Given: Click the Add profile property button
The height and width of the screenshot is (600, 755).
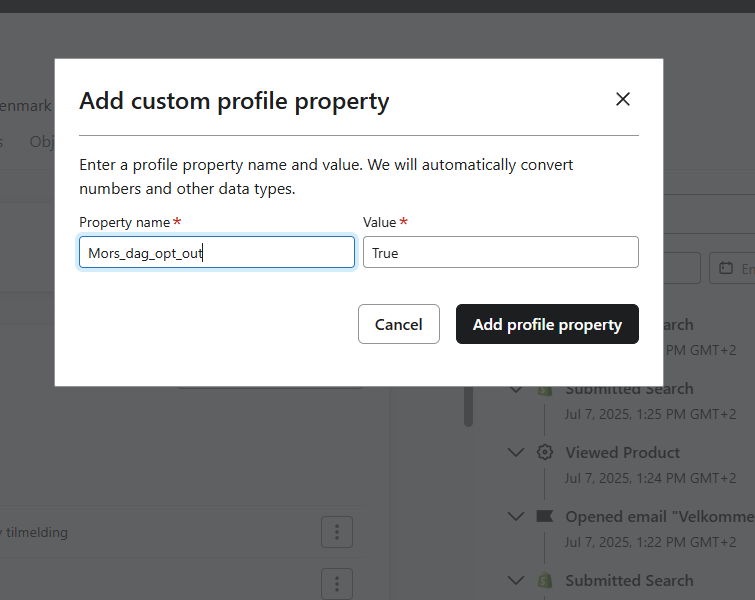Looking at the screenshot, I should click(547, 324).
